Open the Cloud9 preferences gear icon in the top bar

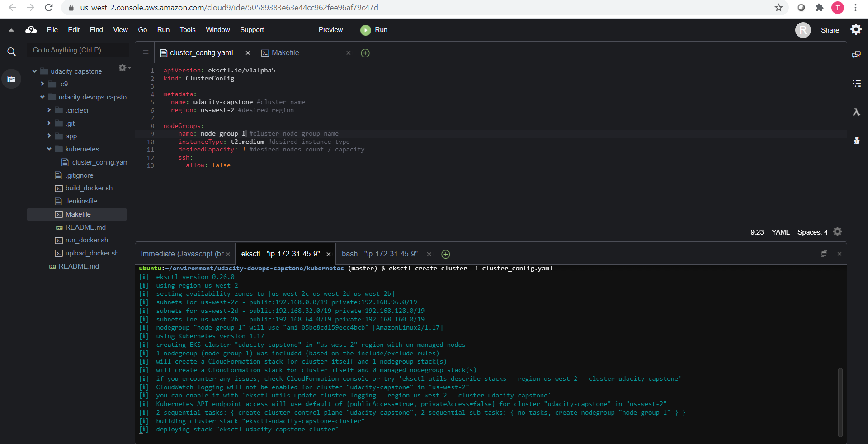[856, 29]
